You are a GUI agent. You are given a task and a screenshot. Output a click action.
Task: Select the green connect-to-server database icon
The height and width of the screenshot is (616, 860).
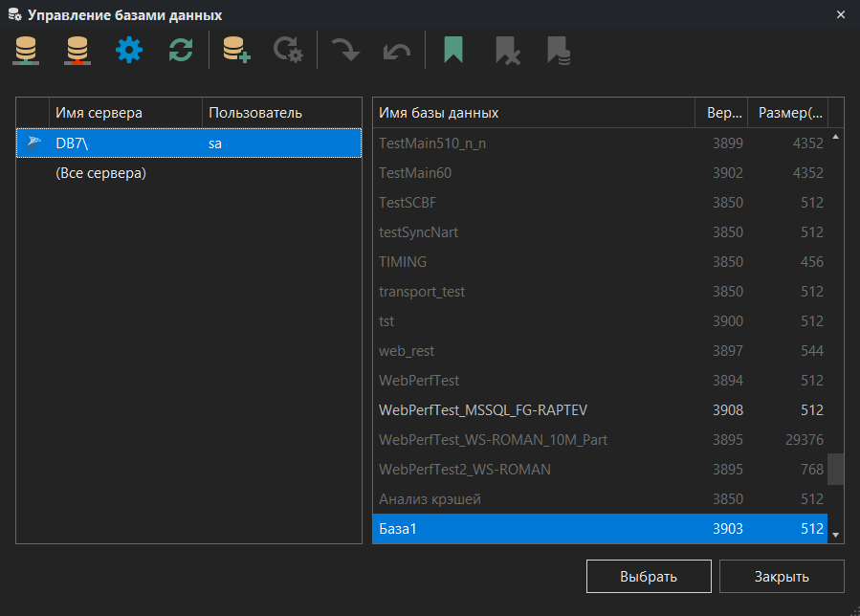tap(25, 49)
